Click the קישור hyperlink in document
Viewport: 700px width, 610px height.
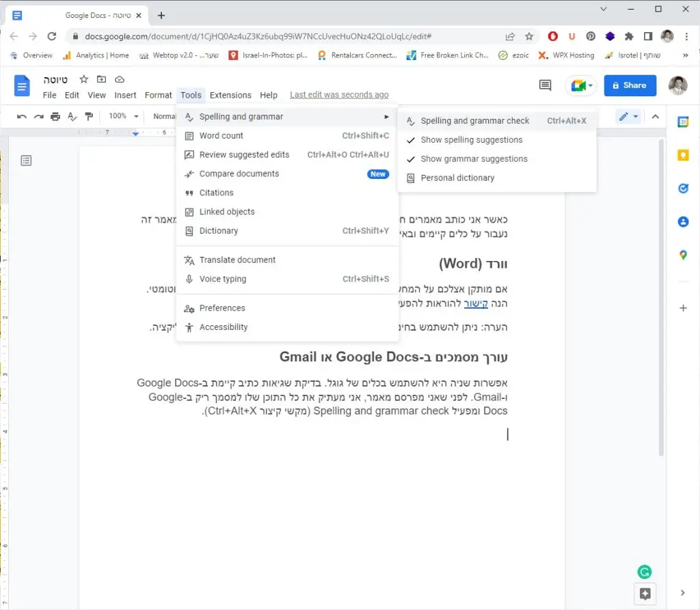476,303
